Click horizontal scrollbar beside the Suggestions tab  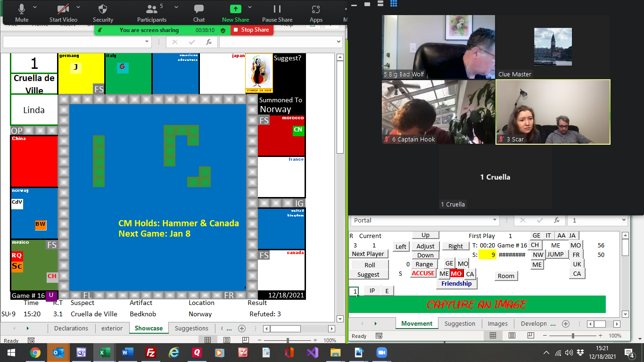pyautogui.click(x=299, y=329)
